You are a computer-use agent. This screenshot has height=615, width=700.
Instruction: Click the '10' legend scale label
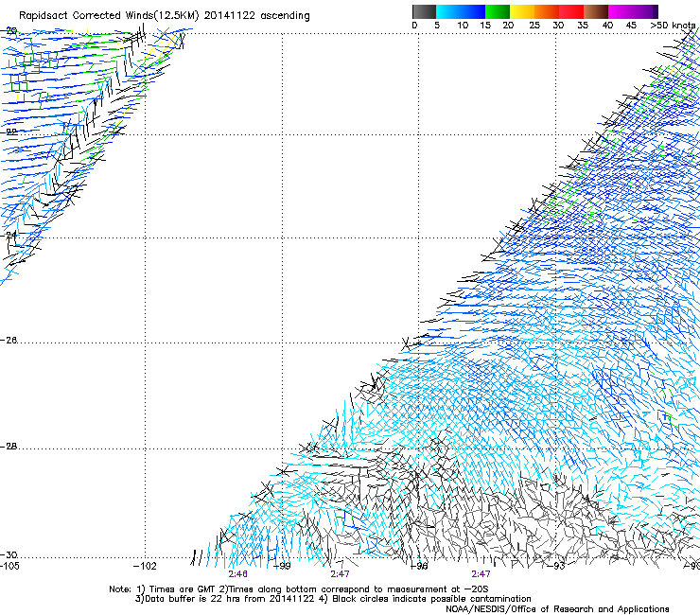tap(463, 26)
